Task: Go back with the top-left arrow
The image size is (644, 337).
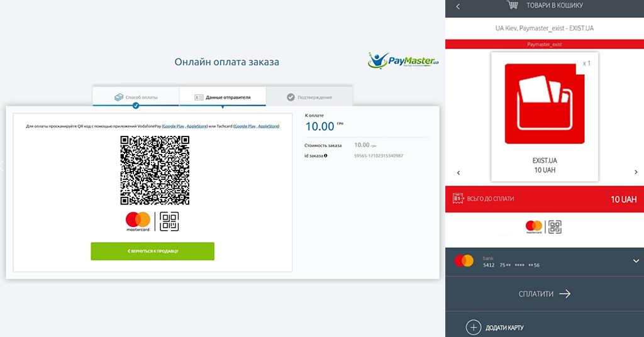Action: pyautogui.click(x=458, y=6)
